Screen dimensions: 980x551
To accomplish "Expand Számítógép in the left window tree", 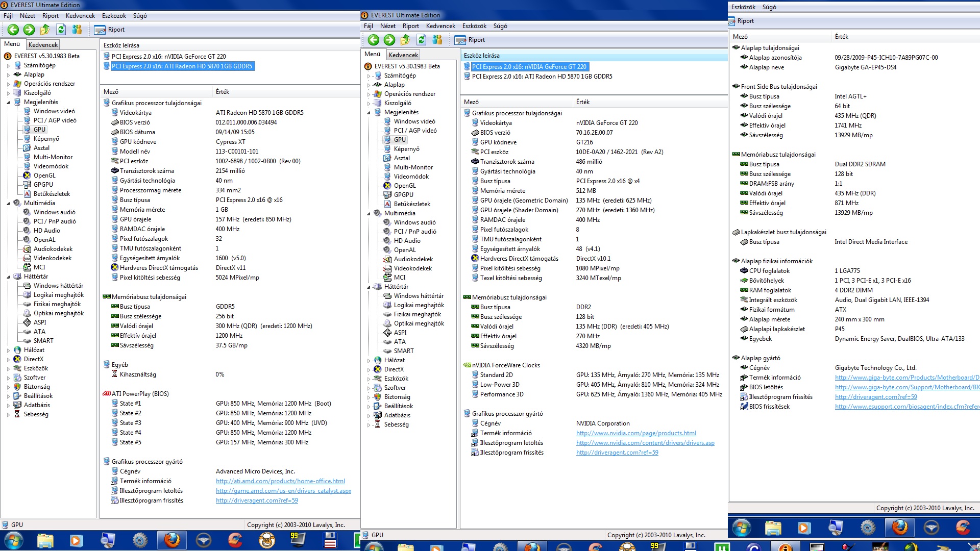I will point(9,66).
